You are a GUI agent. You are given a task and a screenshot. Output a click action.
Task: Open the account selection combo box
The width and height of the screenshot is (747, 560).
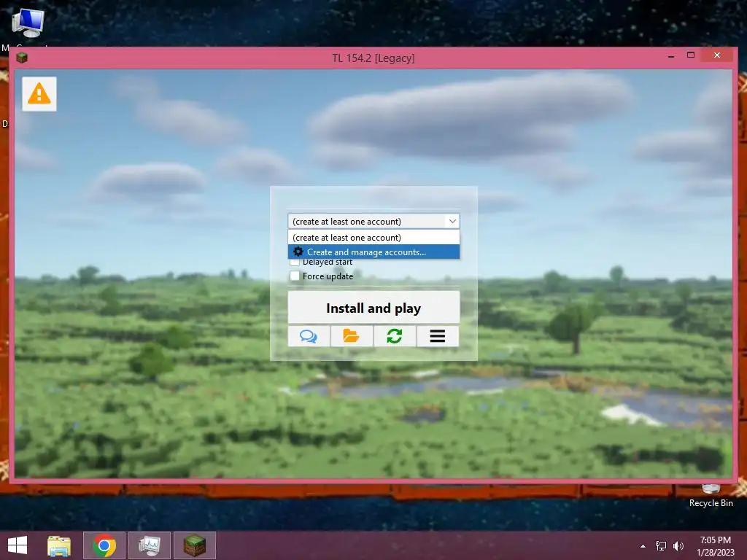373,222
